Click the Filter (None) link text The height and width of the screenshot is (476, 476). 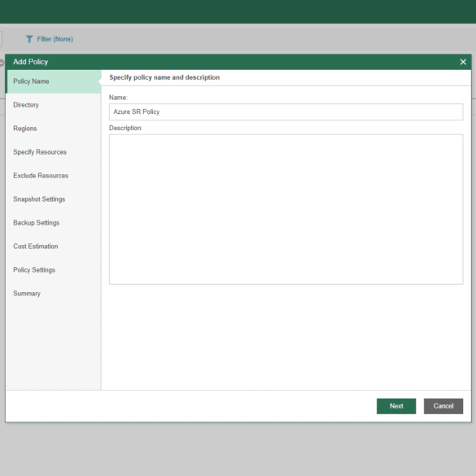point(55,39)
